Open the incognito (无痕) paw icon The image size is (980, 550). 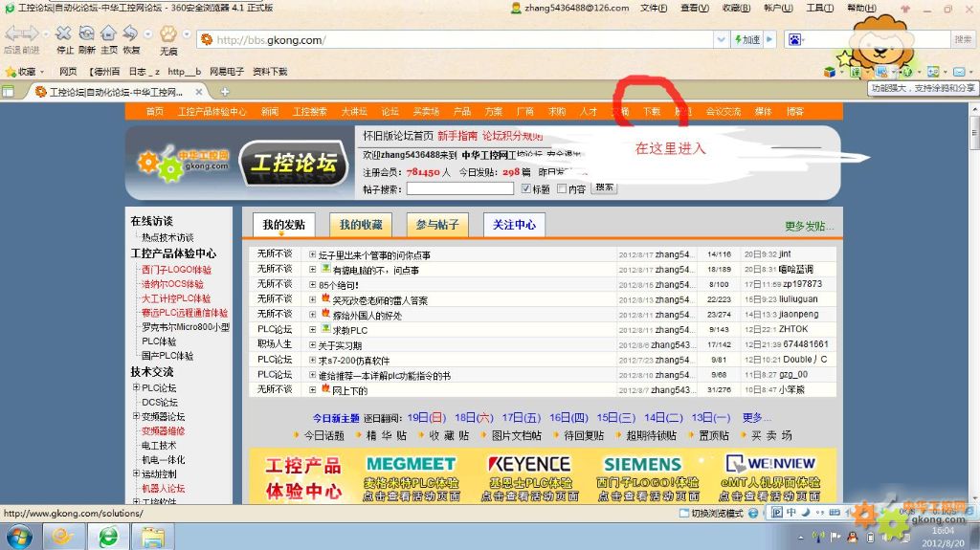(x=168, y=33)
